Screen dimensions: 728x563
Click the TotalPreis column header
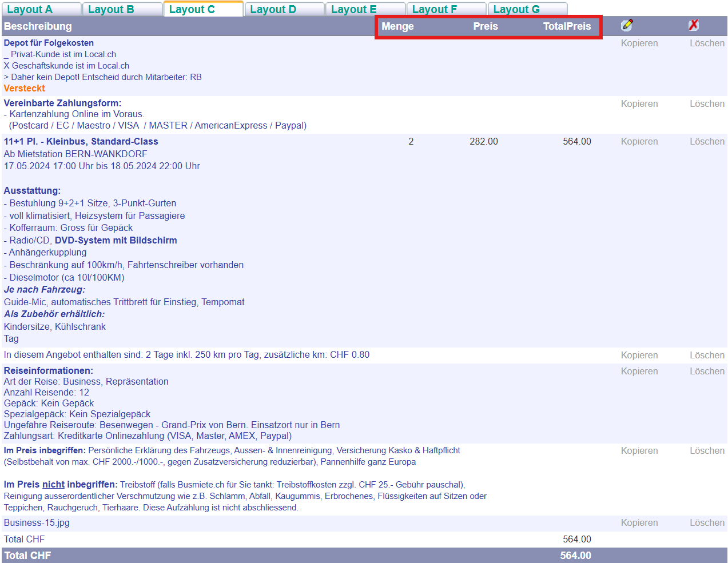coord(567,26)
